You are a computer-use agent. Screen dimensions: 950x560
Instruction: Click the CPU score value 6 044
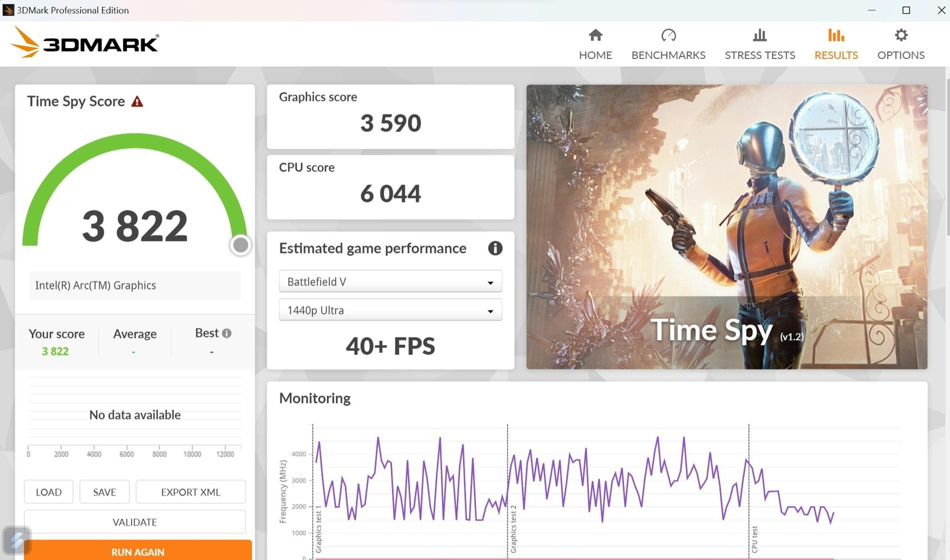(x=390, y=193)
